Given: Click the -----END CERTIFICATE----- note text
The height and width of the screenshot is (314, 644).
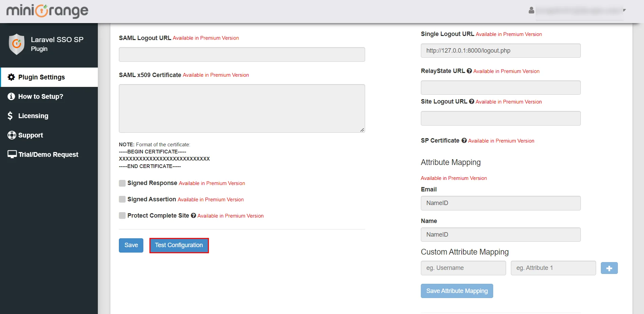Looking at the screenshot, I should click(150, 166).
